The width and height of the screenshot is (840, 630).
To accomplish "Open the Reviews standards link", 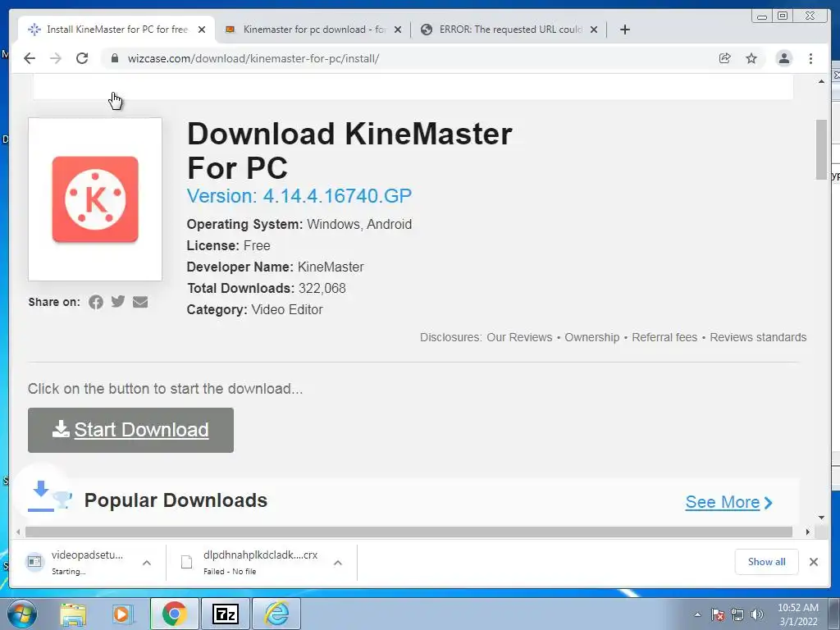I will click(x=758, y=337).
